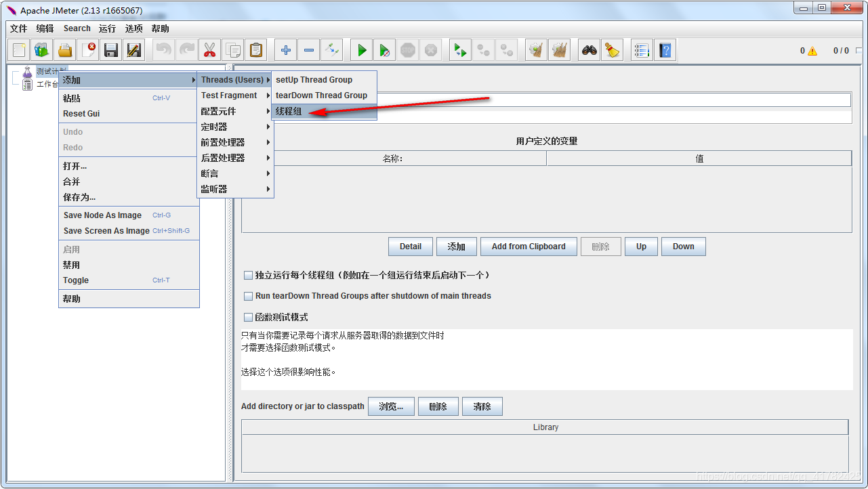Click the Toggle enable/disable toolbar icon
This screenshot has height=489, width=868.
coord(332,50)
